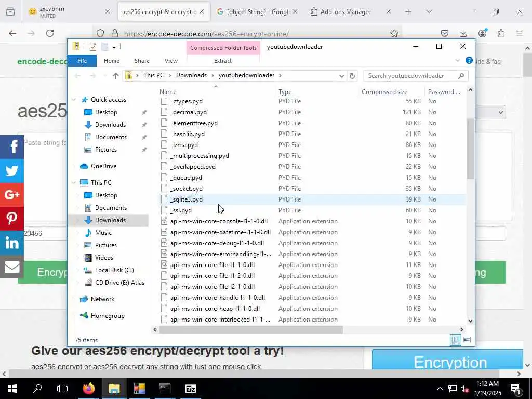Image resolution: width=532 pixels, height=399 pixels.
Task: Open Firefox account icon
Action: 482,33
